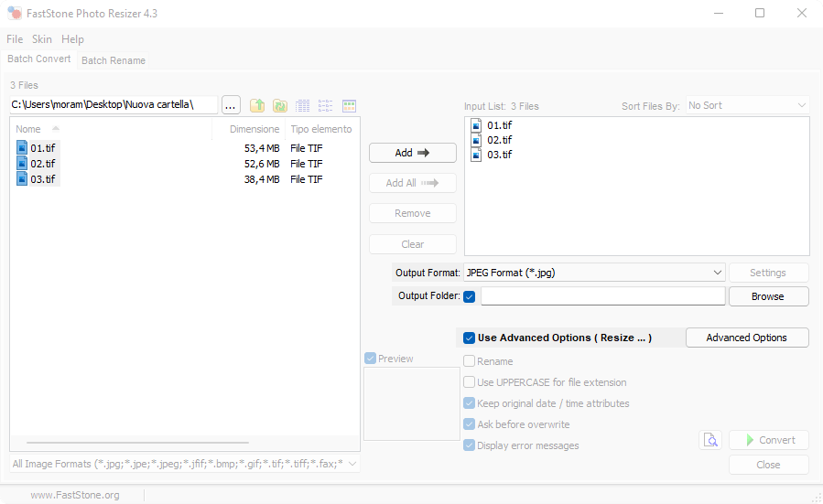Open the Help menu
The width and height of the screenshot is (823, 504).
(72, 39)
